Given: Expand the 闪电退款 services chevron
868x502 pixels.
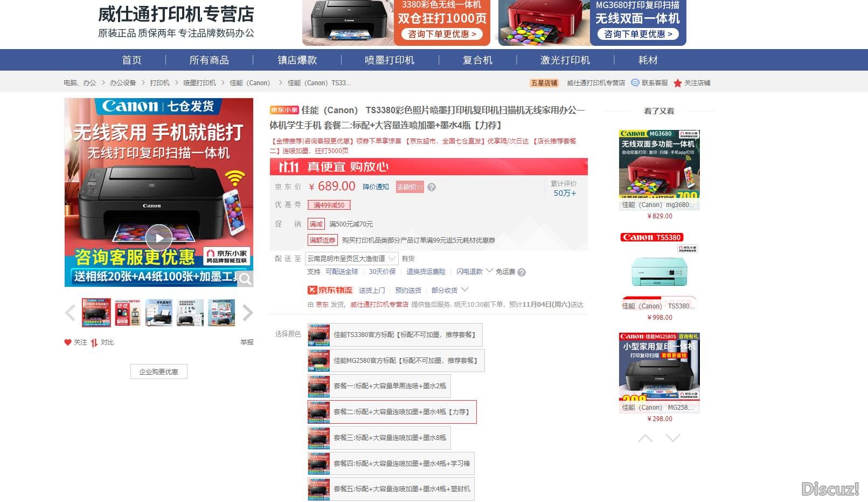Looking at the screenshot, I should [489, 271].
